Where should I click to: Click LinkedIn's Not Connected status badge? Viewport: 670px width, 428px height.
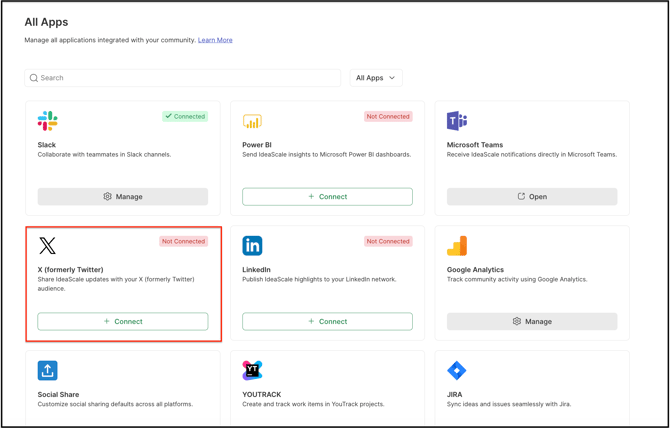coord(388,242)
